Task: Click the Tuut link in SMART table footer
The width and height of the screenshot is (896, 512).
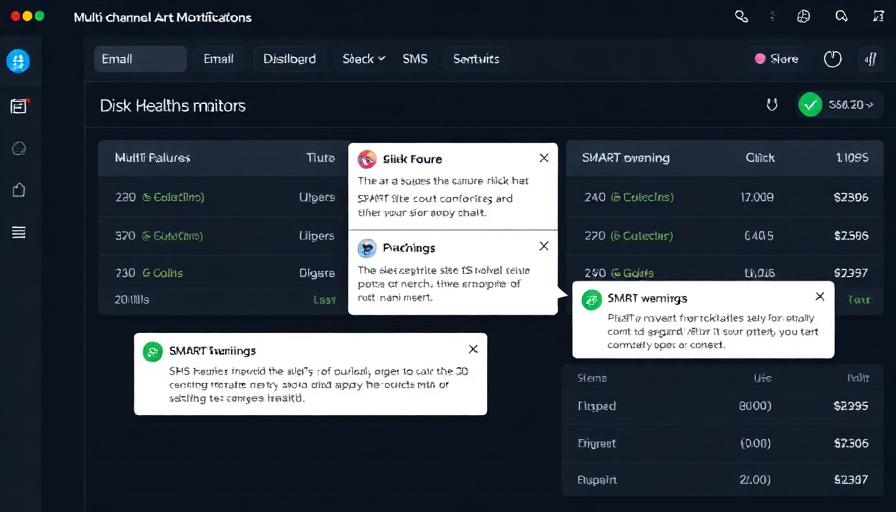Action: point(858,299)
